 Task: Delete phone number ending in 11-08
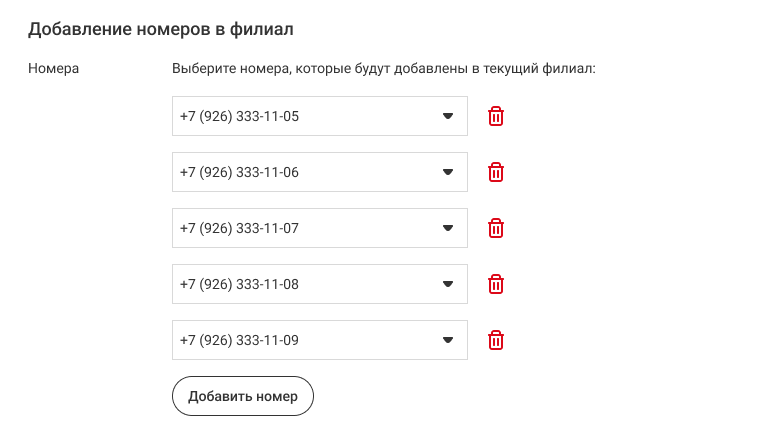tap(495, 284)
